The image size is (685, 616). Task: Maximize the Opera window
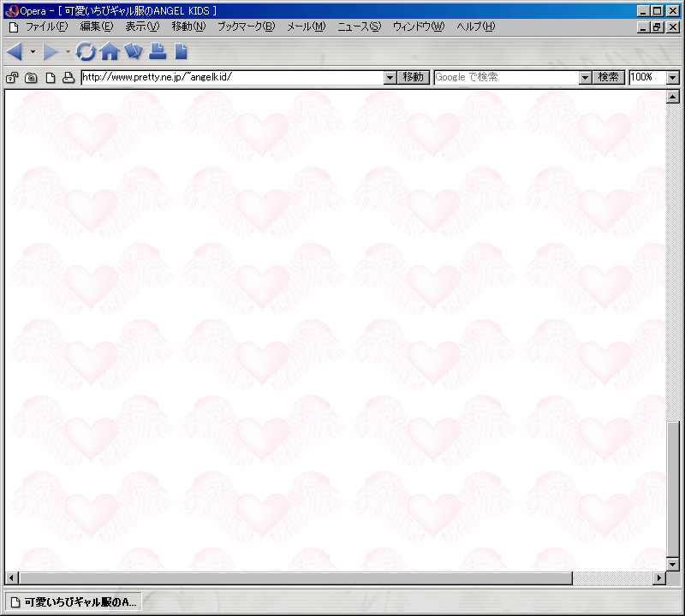click(657, 11)
